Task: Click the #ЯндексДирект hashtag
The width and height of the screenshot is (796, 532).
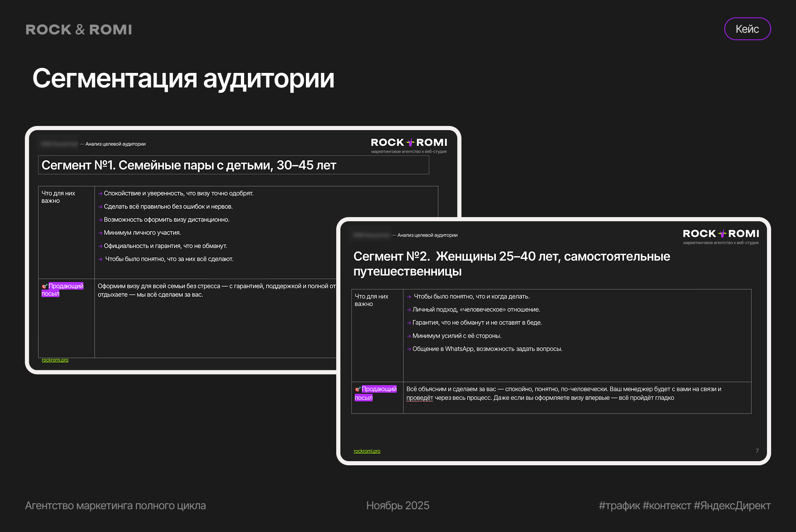Action: [732, 506]
